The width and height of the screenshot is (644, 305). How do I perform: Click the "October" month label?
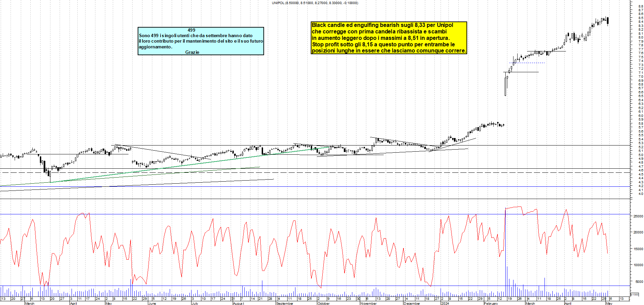(323, 303)
